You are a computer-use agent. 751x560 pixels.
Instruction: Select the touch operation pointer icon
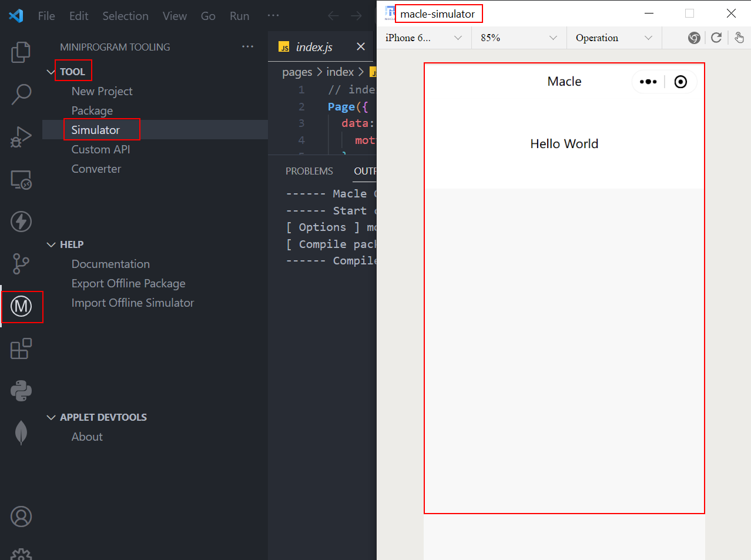738,38
